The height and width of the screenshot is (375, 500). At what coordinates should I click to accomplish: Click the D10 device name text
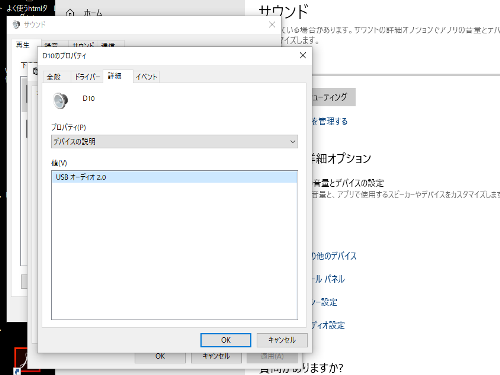point(89,98)
